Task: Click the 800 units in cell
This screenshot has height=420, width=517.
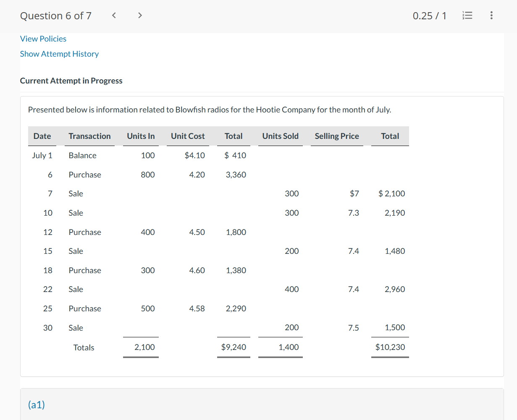Action: click(148, 175)
